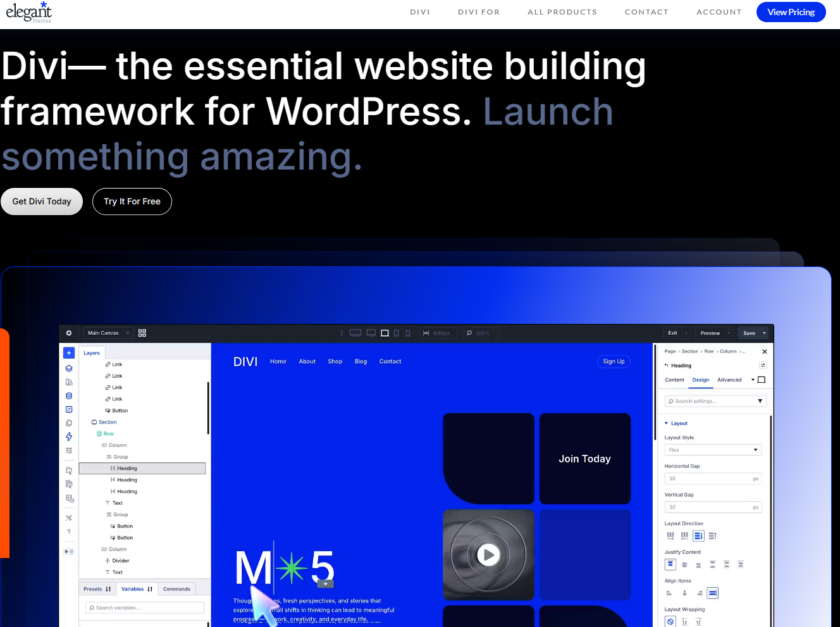This screenshot has width=840, height=627.
Task: Click the small gray plus below the 5
Action: pyautogui.click(x=326, y=584)
